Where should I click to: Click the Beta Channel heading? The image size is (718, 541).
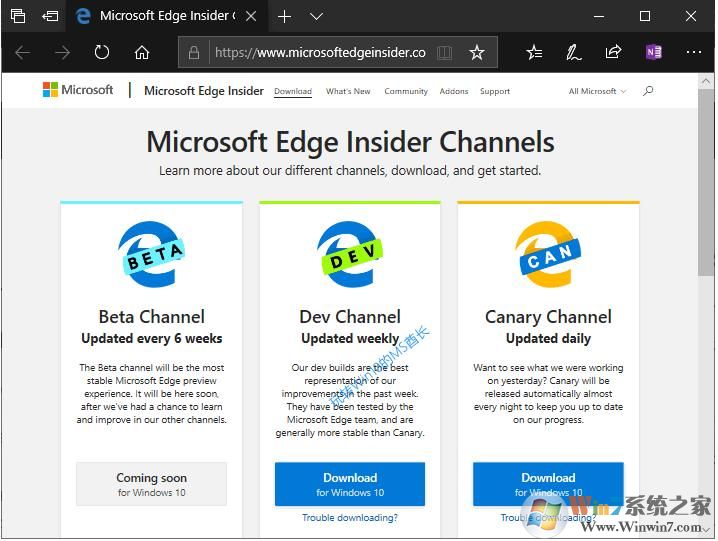coord(152,317)
